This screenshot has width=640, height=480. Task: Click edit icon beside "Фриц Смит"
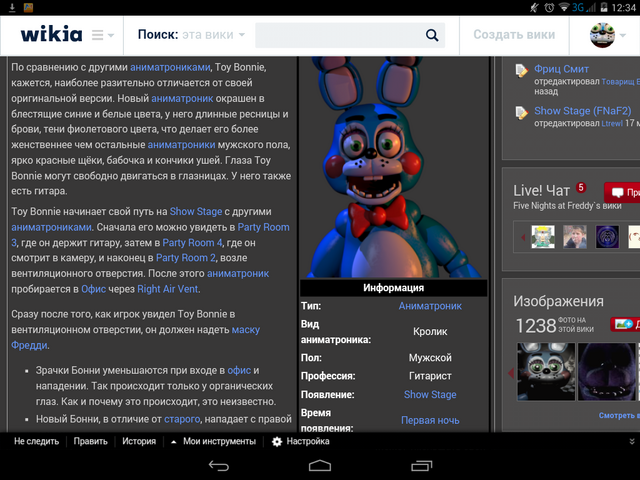click(x=521, y=71)
